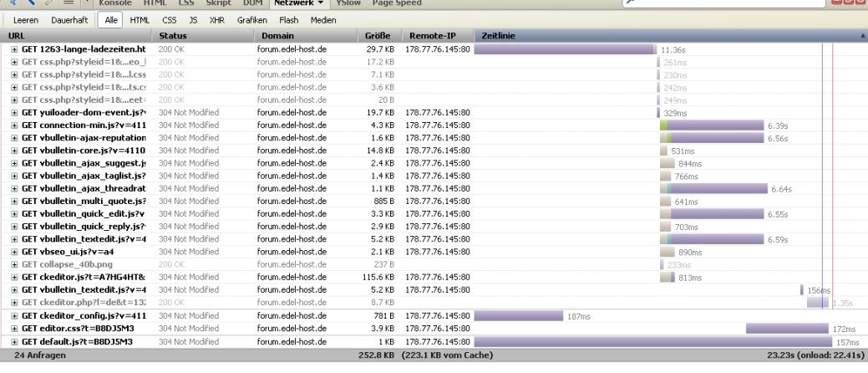Click plus icon beside GET default.js
The height and width of the screenshot is (373, 868).
[x=14, y=341]
